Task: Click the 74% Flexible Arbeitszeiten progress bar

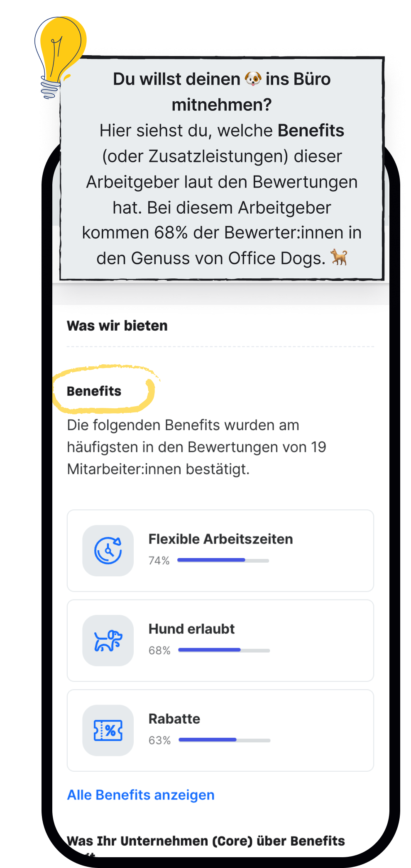Action: (x=223, y=561)
